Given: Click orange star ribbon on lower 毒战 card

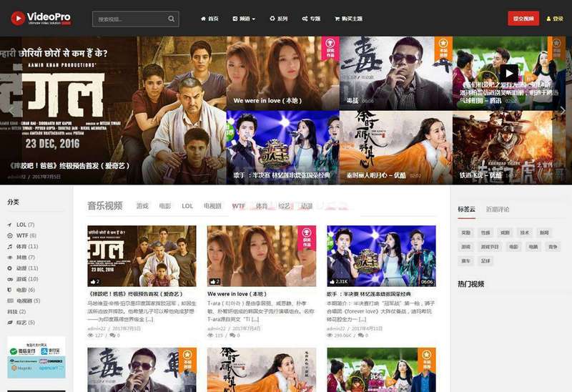Looking at the screenshot, I should (187, 360).
